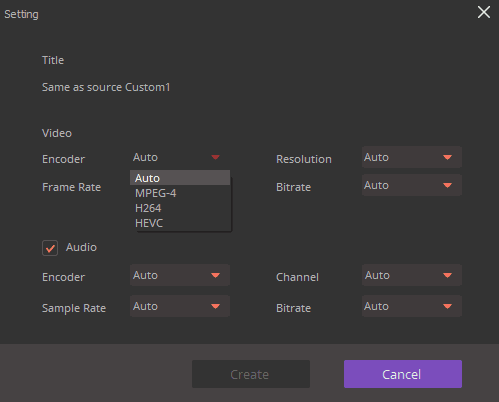Image resolution: width=499 pixels, height=402 pixels.
Task: Click the Create button
Action: [x=251, y=374]
